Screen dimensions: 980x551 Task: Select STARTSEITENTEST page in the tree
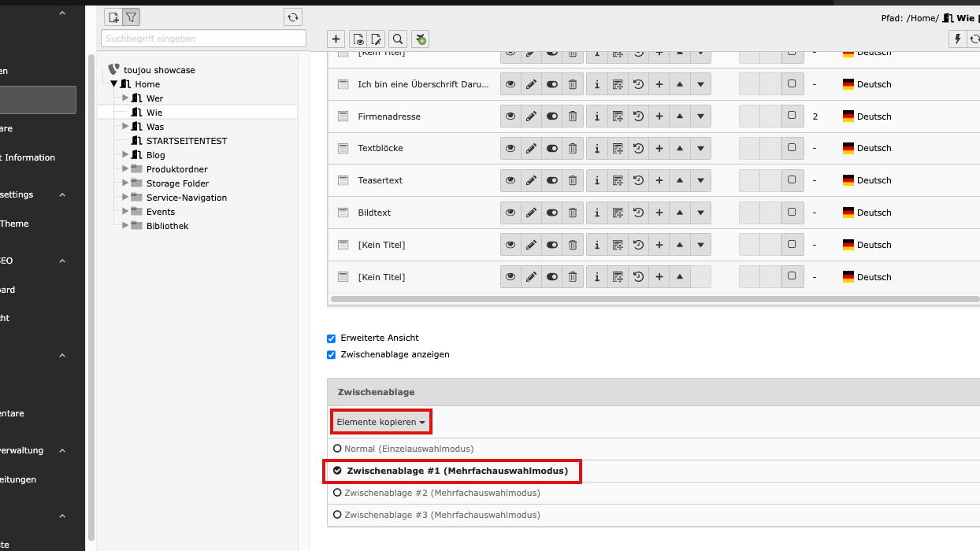click(x=186, y=141)
